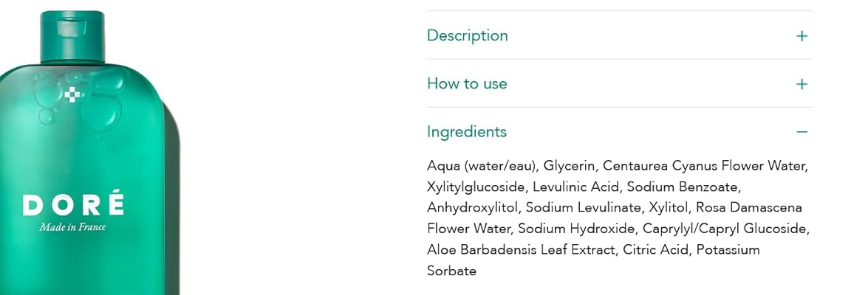
Task: Click the word Glycerin in the ingredients
Action: 569,166
